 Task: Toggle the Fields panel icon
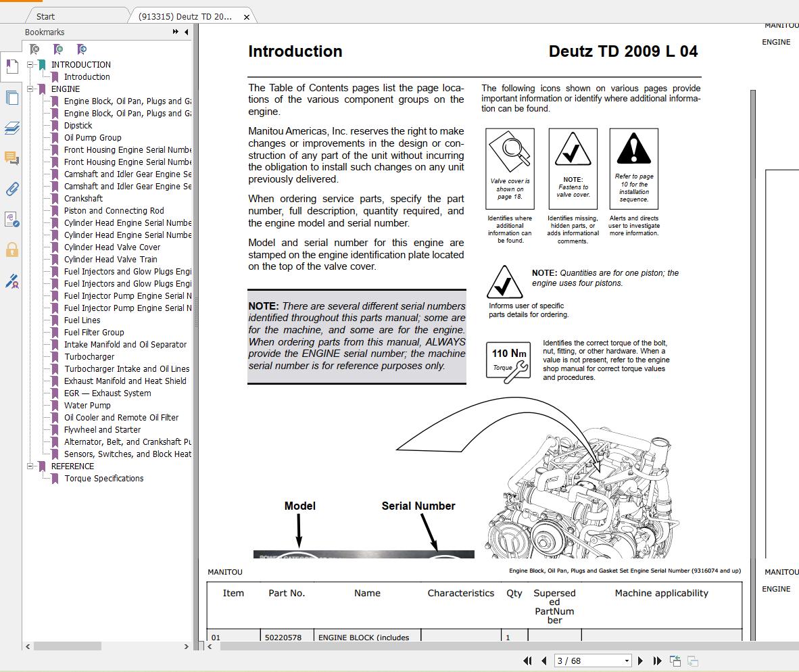tap(12, 220)
